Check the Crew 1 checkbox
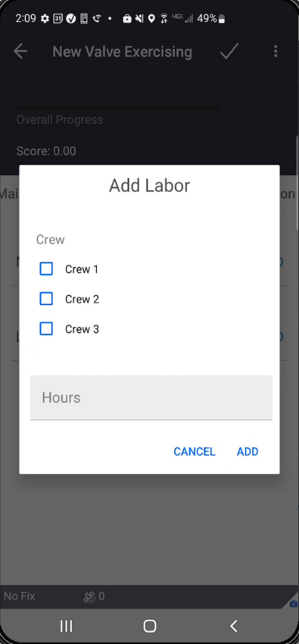 point(46,269)
